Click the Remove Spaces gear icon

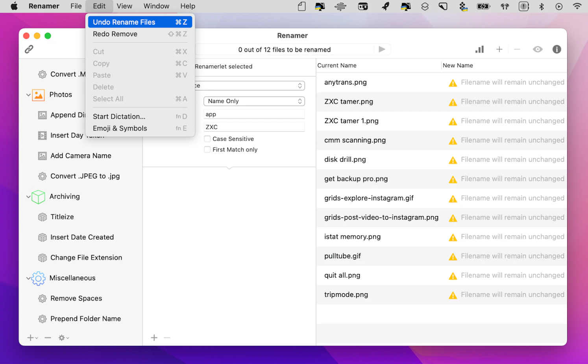coord(42,298)
